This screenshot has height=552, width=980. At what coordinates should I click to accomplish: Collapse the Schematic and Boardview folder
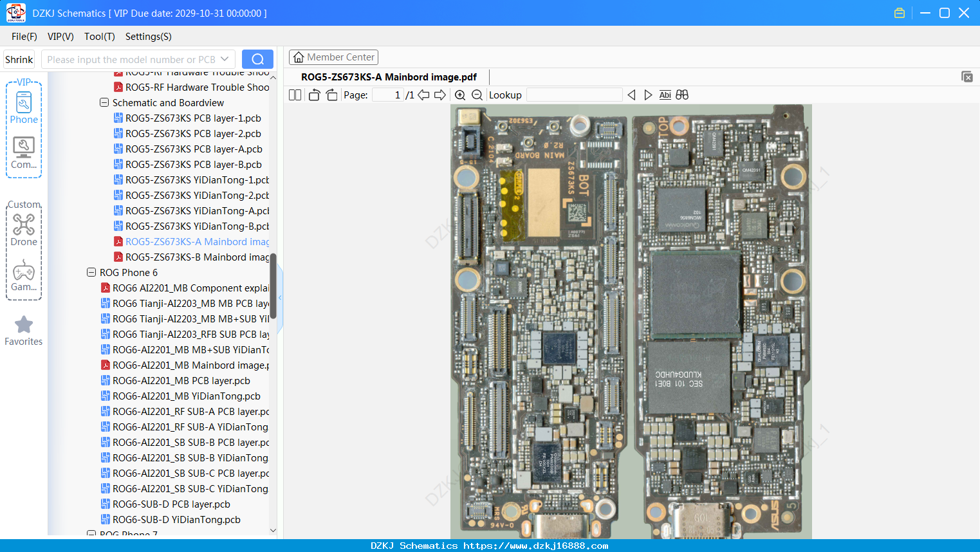click(104, 103)
